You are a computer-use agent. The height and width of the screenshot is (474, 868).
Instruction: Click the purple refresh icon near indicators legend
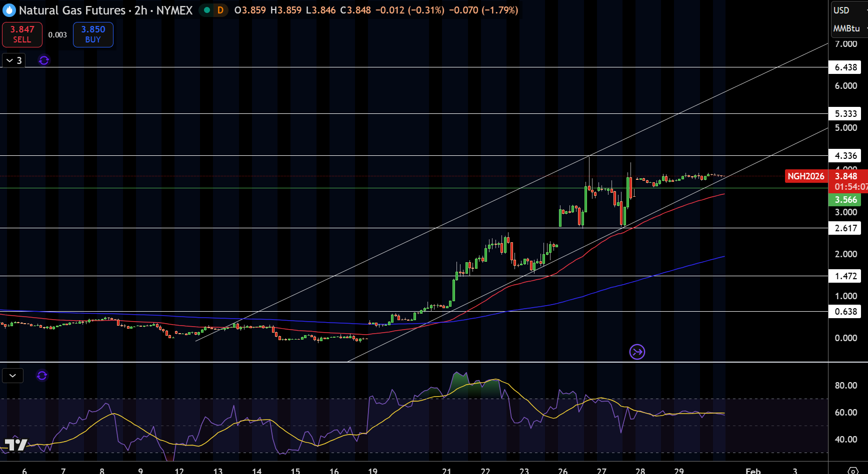click(44, 60)
